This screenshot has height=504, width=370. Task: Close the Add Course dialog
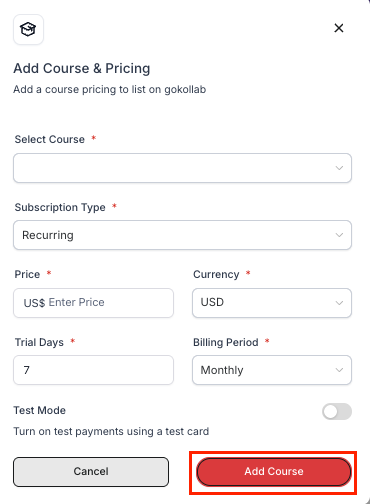(x=339, y=28)
